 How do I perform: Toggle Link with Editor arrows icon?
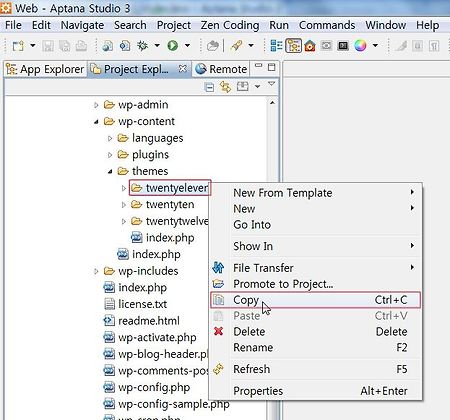[226, 87]
